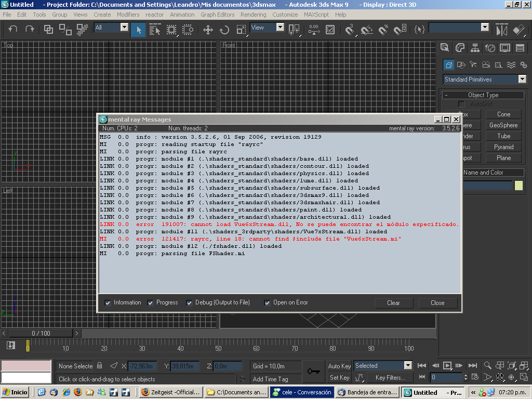Select the Select and Link tool
The width and height of the screenshot is (532, 399).
coord(48,30)
